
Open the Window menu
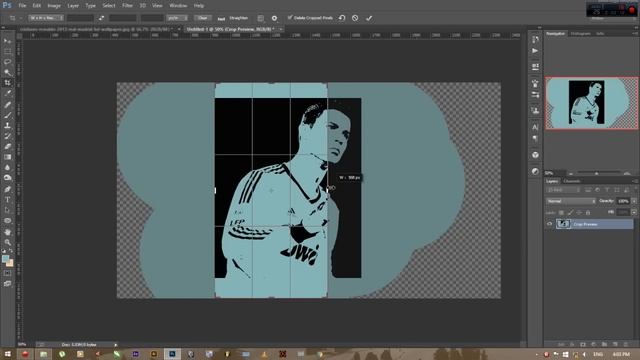178,6
